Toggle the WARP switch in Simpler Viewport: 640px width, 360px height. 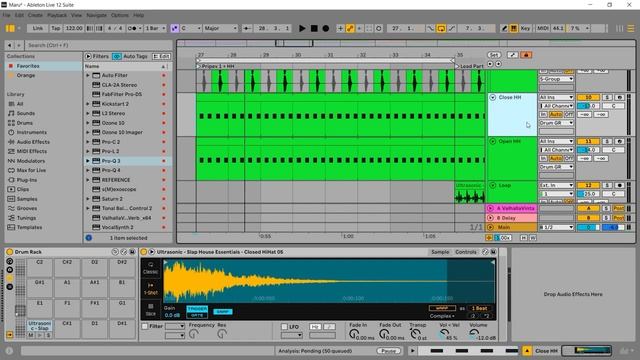pyautogui.click(x=442, y=308)
